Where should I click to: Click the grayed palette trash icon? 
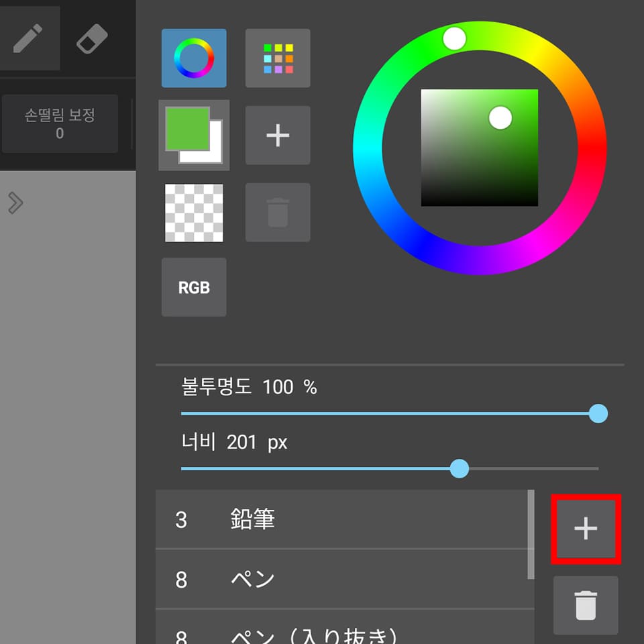tap(278, 213)
